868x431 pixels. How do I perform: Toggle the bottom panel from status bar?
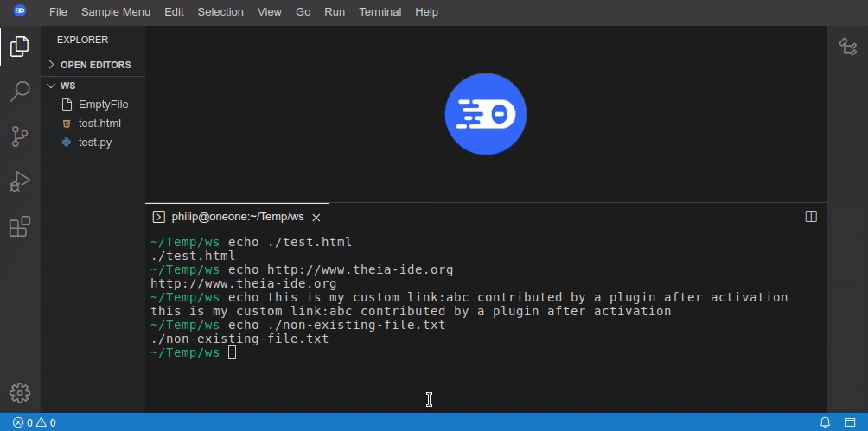(x=850, y=422)
